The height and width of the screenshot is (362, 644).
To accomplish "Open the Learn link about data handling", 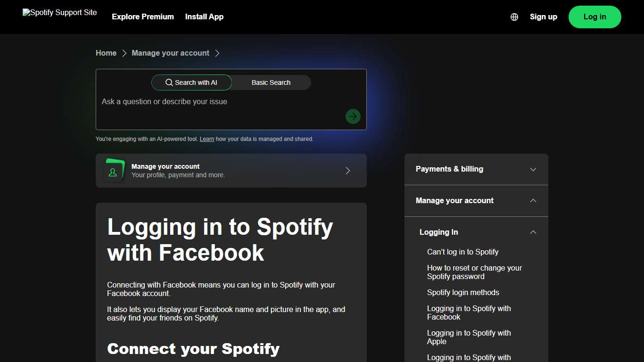I will coord(207,139).
